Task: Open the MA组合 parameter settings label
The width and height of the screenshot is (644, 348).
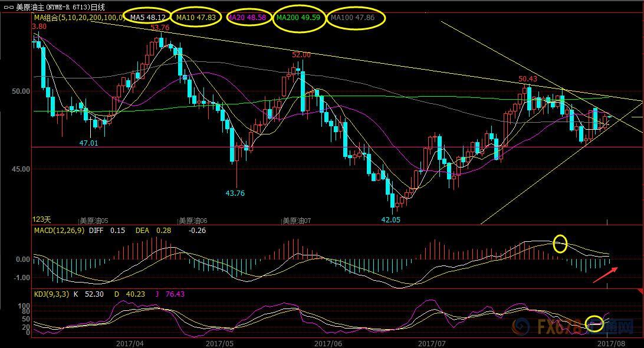Action: (78, 18)
